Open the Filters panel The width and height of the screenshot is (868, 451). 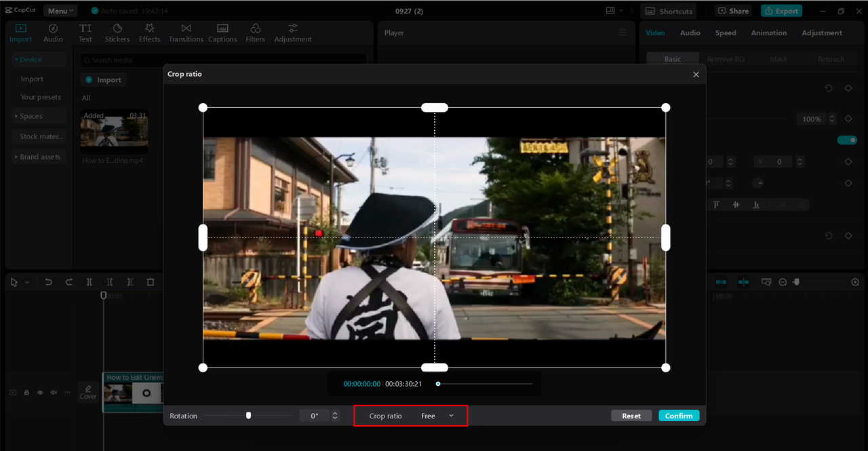[255, 33]
